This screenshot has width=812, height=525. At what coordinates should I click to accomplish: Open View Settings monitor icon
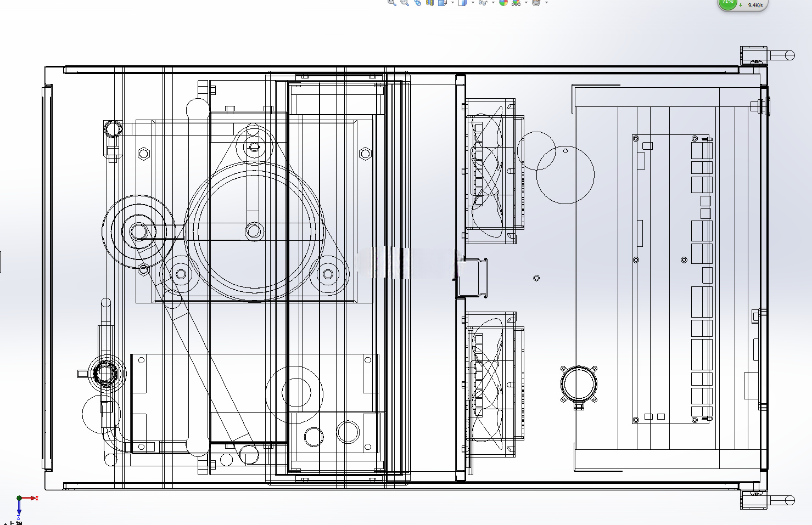click(x=536, y=2)
